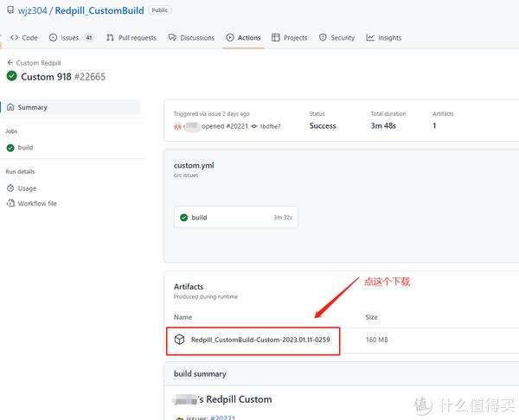Viewport: 519px width, 420px height.
Task: Click the Name column header in Artifacts
Action: coord(183,317)
